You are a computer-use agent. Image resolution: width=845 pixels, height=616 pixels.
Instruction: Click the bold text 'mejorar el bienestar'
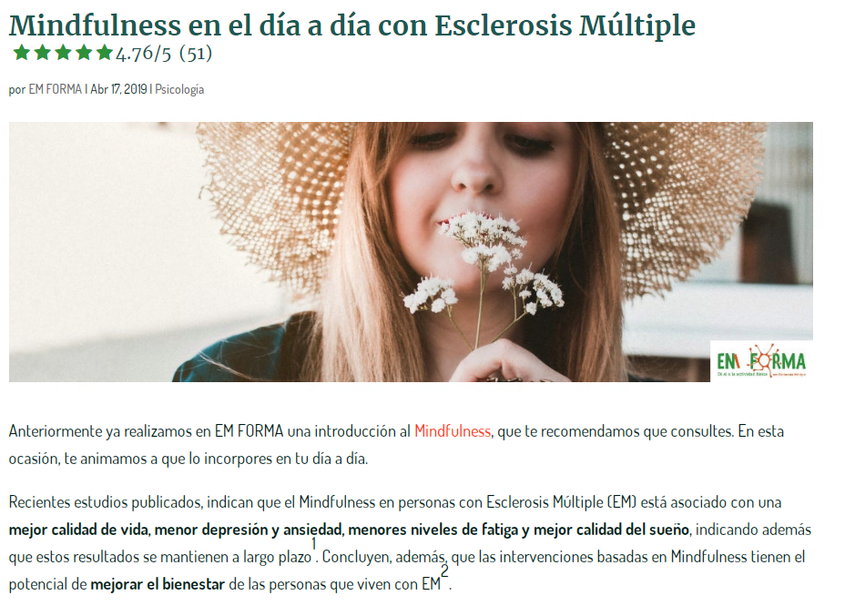pos(158,584)
